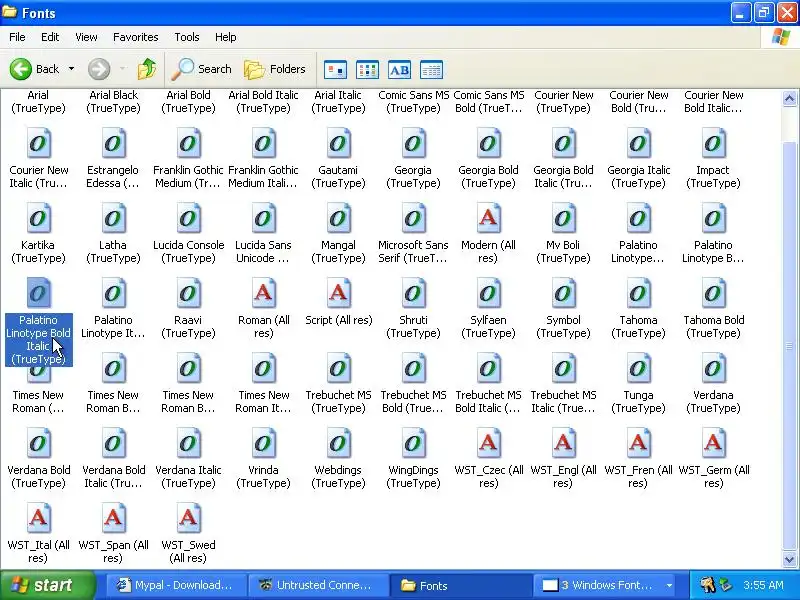Click the Arial Black (TrueType) label
Screen dimensions: 800x600
113,102
